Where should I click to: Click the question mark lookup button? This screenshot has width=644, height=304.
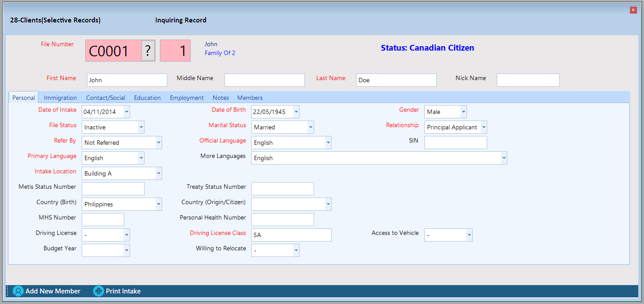(148, 51)
